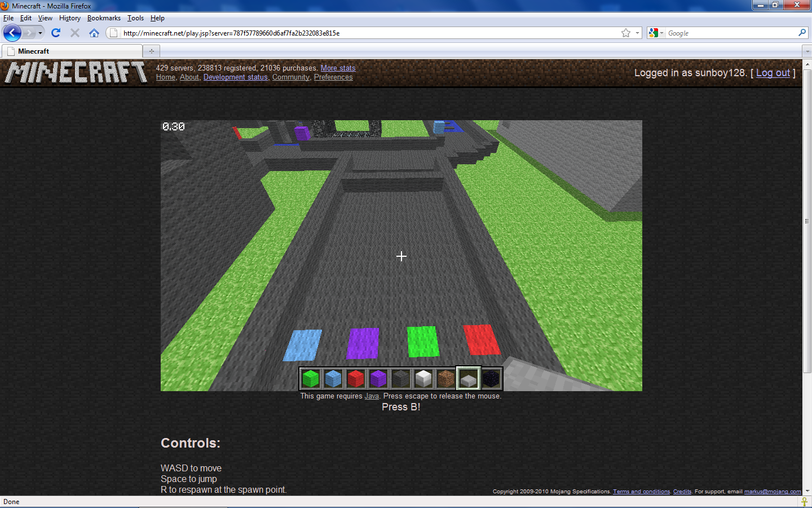The image size is (812, 508).
Task: Open the Terms and conditions link
Action: click(x=642, y=492)
